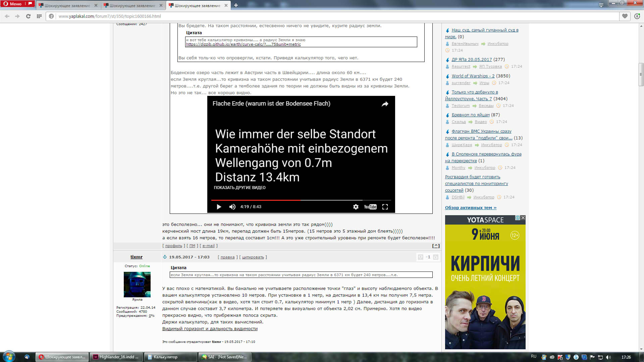Open the профиль link under the post
The height and width of the screenshot is (362, 644).
tap(173, 246)
